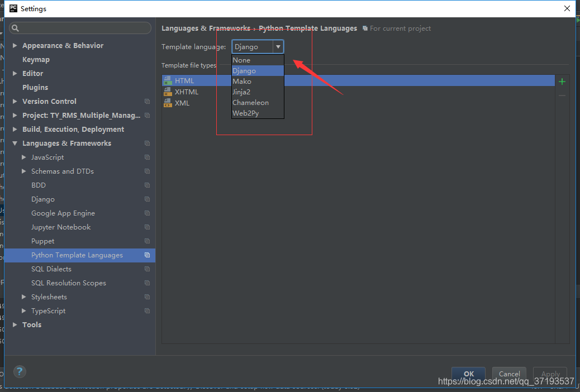Screen dimensions: 580x392
Task: Click Languages & Frameworks in the breadcrumb
Action: (x=206, y=28)
